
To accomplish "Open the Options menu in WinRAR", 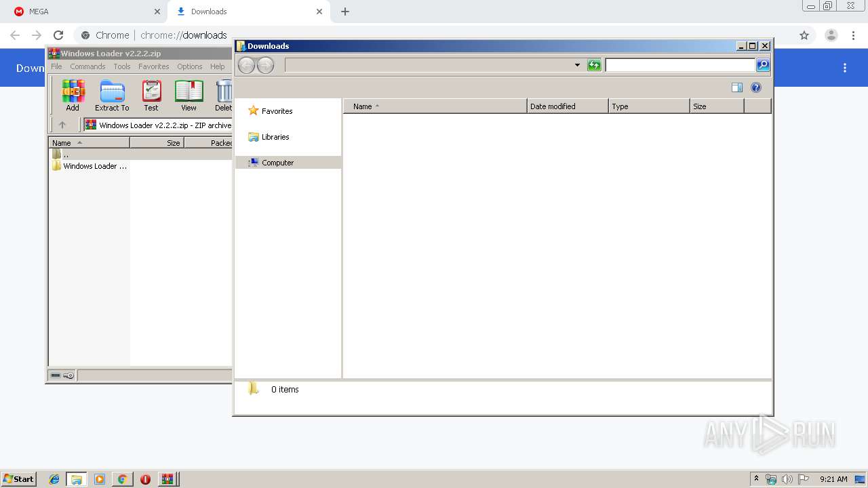I will pos(190,66).
